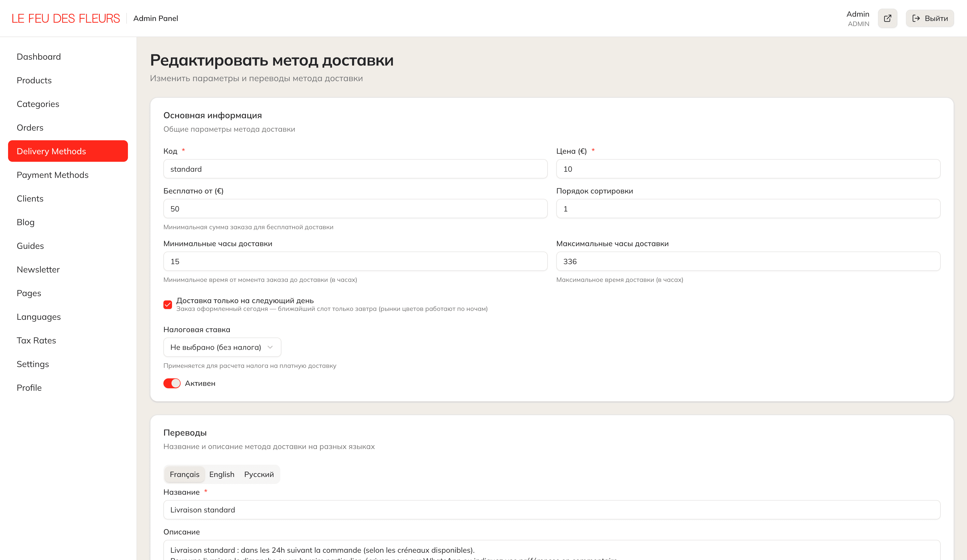
Task: Open the Dashboard section
Action: tap(39, 56)
